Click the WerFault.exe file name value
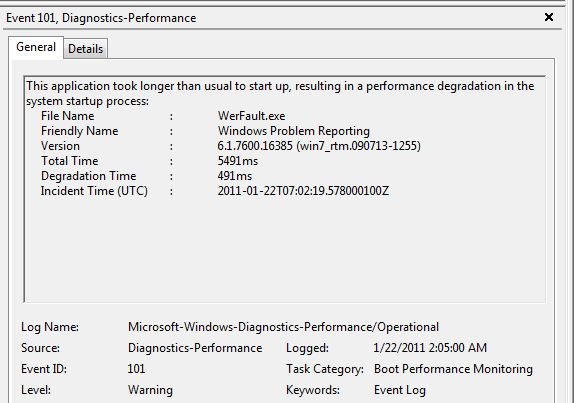Screen dimensions: 574x403 click(251, 116)
